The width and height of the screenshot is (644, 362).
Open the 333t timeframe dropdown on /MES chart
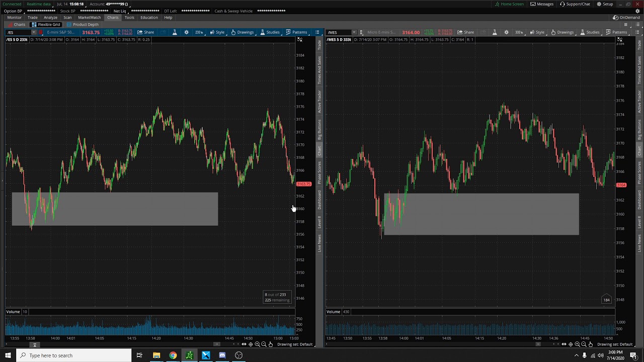pos(519,32)
